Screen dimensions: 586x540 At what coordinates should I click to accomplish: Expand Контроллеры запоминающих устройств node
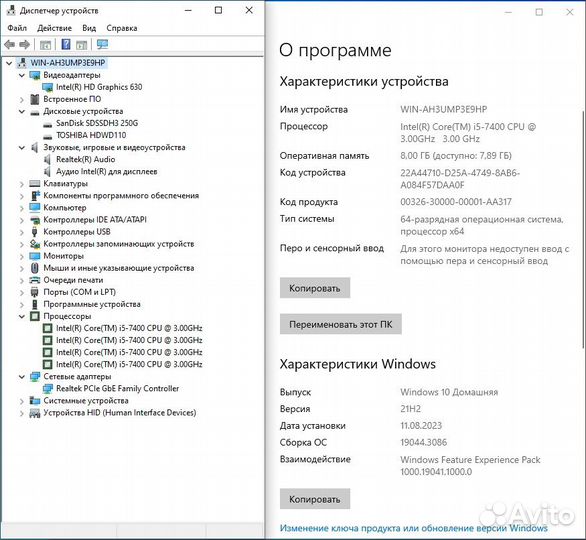tap(22, 244)
